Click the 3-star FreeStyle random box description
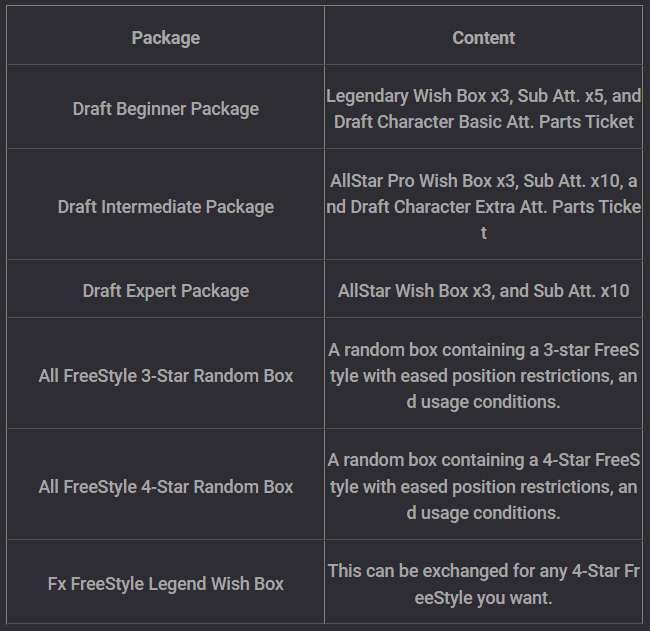This screenshot has height=631, width=650. (x=483, y=376)
